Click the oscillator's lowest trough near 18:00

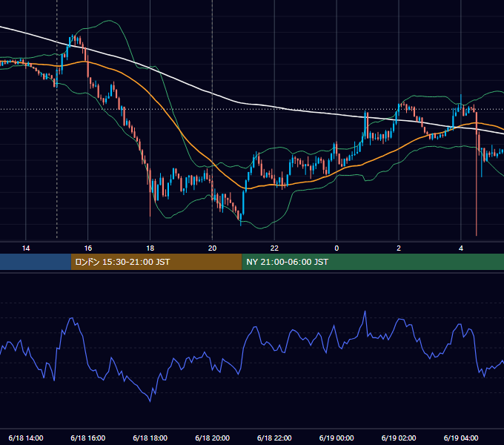[150, 400]
